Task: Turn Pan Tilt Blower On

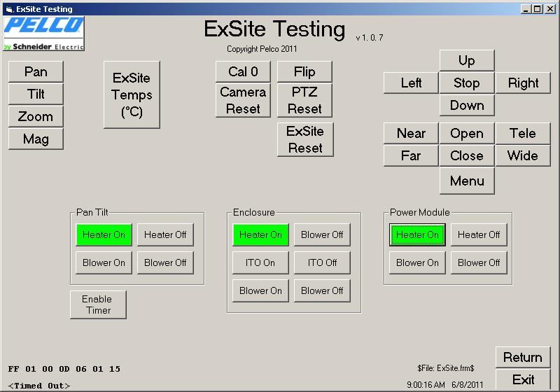Action: pos(104,262)
